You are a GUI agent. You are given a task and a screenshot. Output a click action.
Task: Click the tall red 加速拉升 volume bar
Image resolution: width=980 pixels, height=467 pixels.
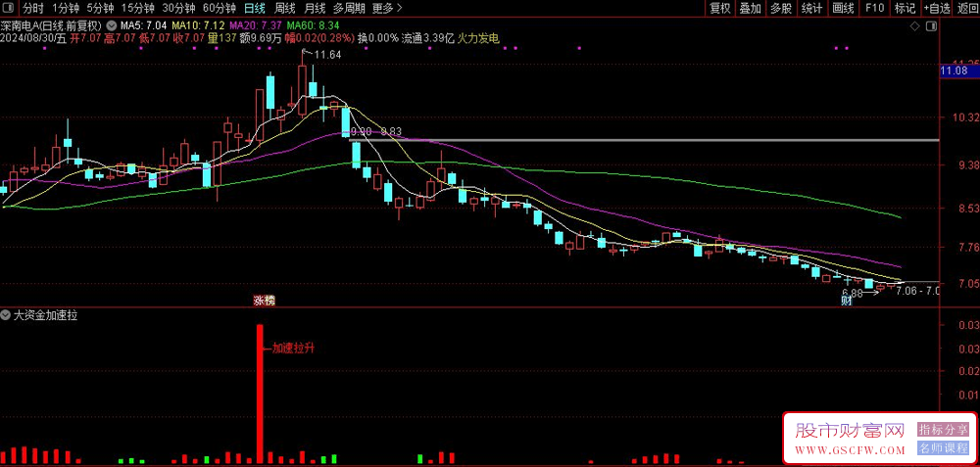(260, 394)
